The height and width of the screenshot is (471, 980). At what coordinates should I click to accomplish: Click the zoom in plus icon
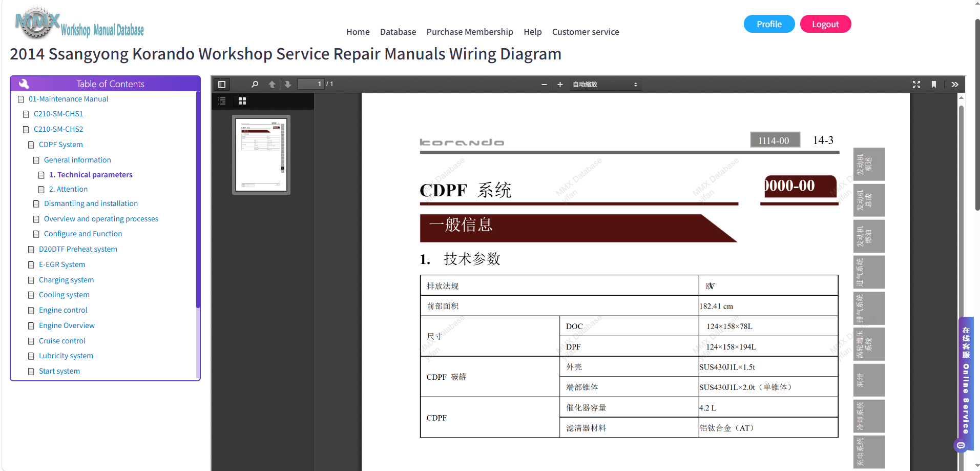(560, 84)
